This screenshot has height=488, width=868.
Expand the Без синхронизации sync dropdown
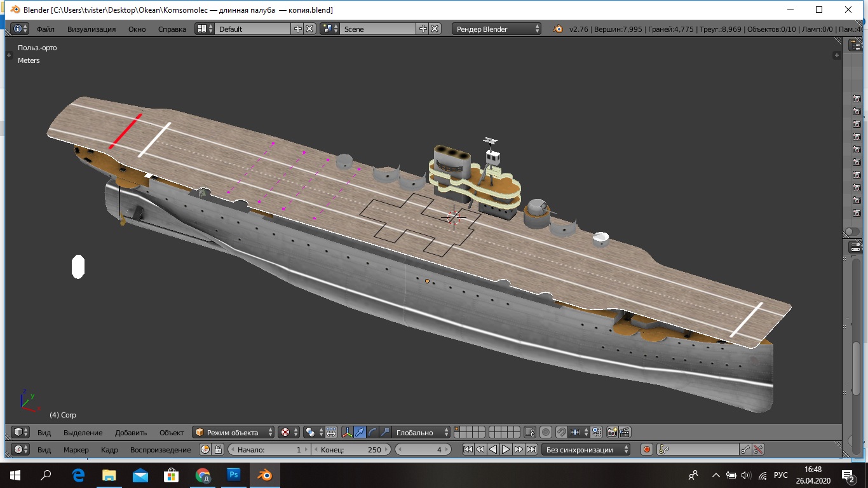(x=586, y=449)
